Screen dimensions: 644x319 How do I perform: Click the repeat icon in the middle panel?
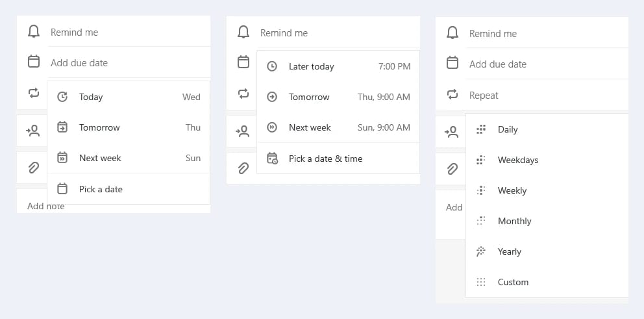tap(243, 94)
